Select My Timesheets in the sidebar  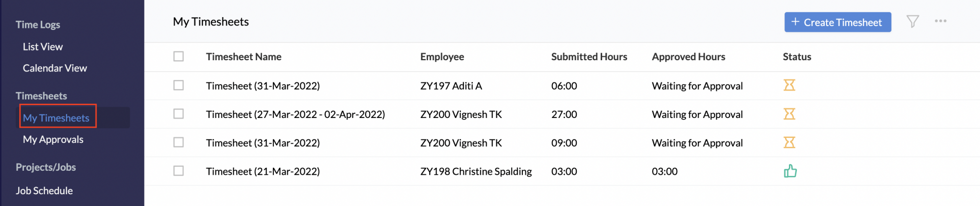pos(56,118)
